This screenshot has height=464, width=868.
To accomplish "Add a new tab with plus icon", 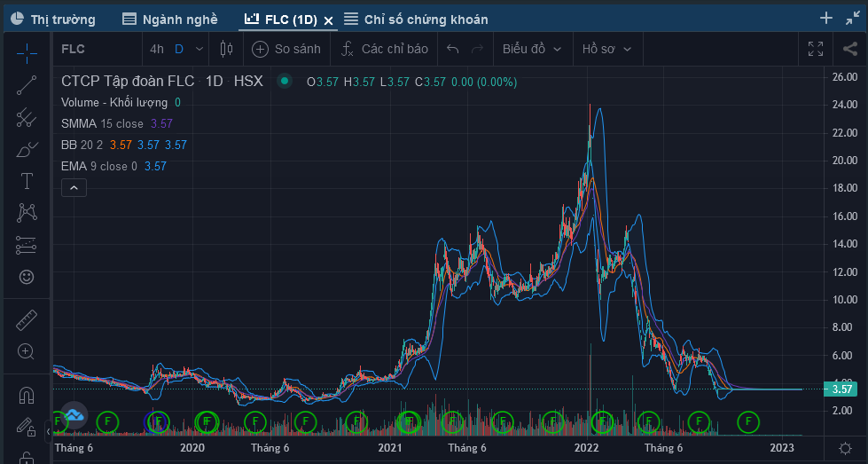I will (x=826, y=19).
